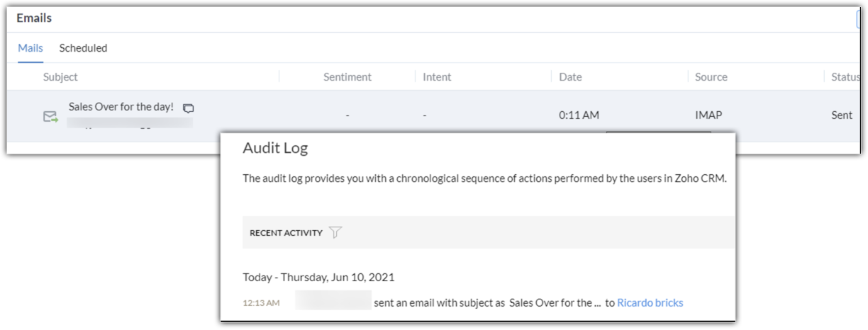Click the Sent status value
The image size is (868, 330).
[842, 115]
